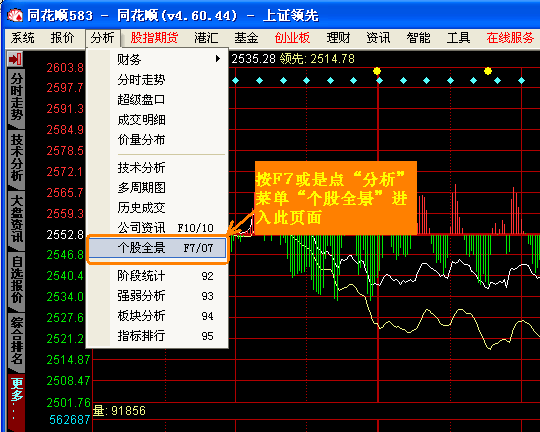
Task: Choose 板块分析 menu entry
Action: [157, 316]
